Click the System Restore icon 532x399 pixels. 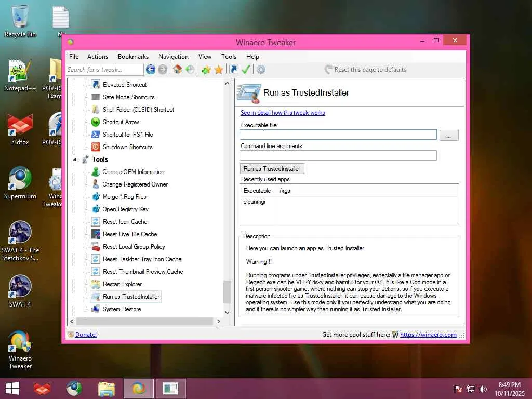click(96, 309)
